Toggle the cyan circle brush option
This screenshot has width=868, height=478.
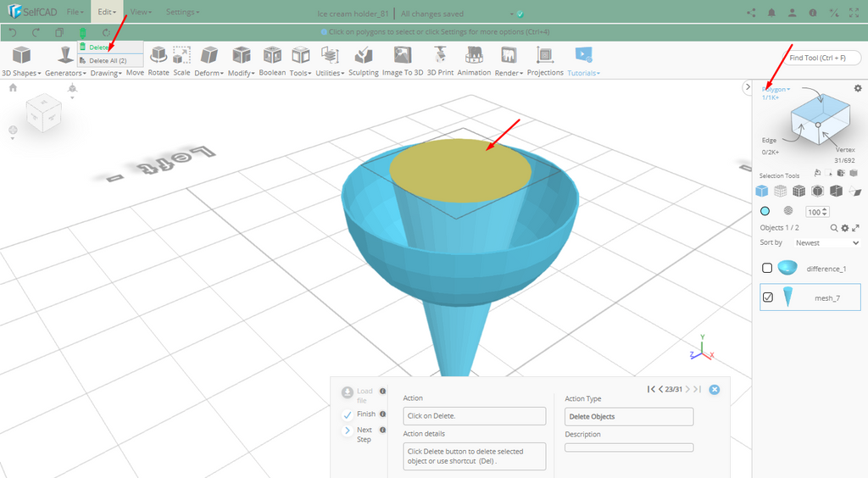click(765, 211)
